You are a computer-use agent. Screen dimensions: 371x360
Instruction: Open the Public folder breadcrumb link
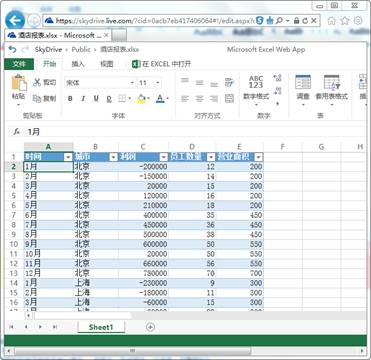click(x=81, y=49)
